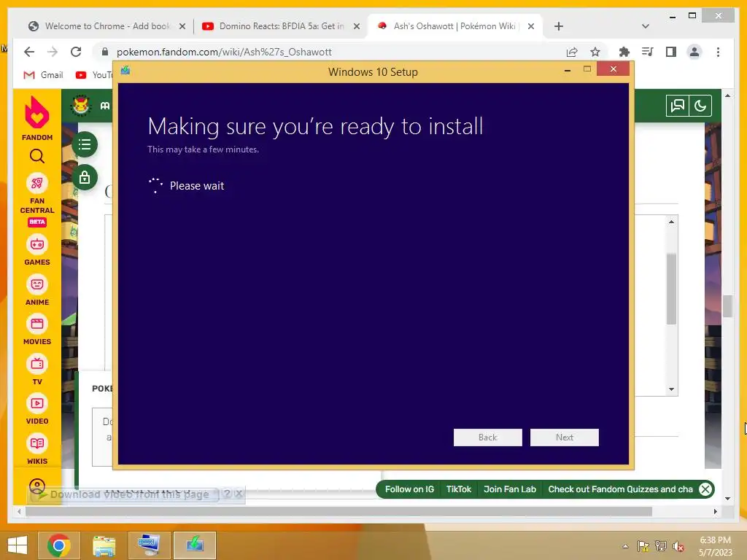The image size is (747, 560).
Task: Toggle dark mode moon icon
Action: coord(700,106)
